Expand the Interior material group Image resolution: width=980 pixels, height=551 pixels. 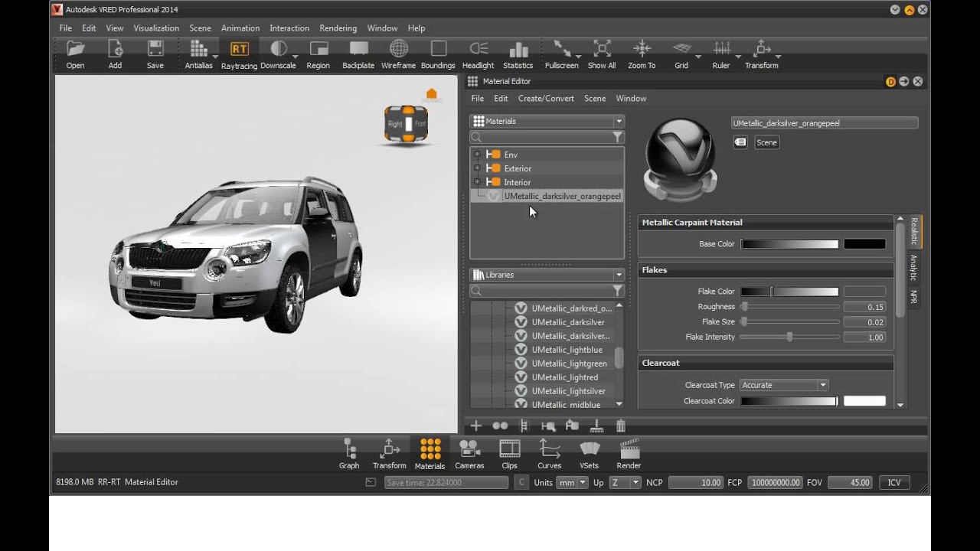coord(477,182)
